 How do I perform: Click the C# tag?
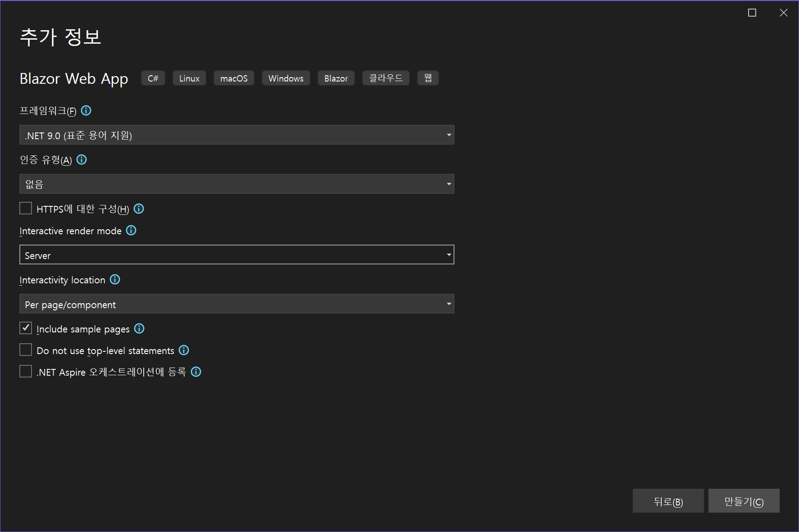153,78
